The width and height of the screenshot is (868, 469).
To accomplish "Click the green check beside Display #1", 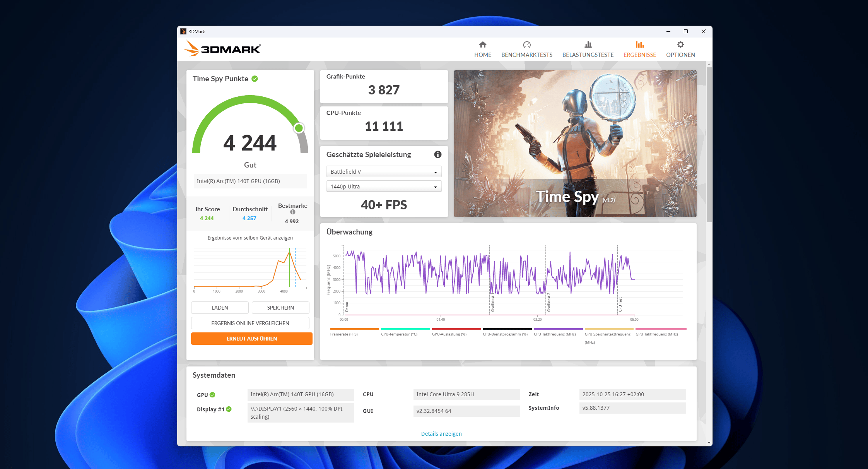I will click(x=229, y=409).
